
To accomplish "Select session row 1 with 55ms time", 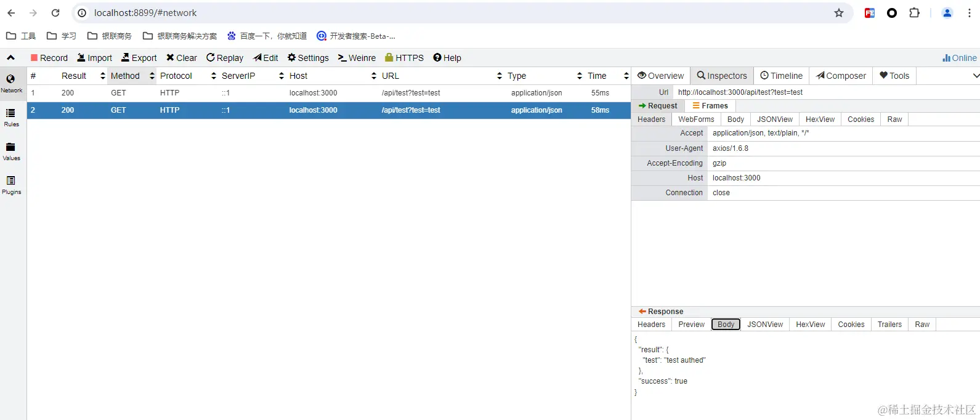I will pos(329,93).
